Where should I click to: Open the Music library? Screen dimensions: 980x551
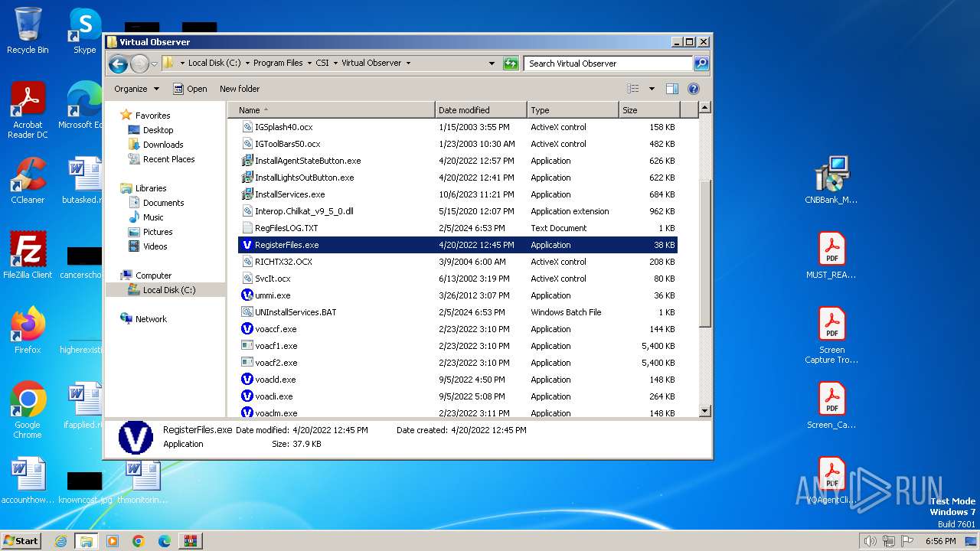(x=153, y=217)
